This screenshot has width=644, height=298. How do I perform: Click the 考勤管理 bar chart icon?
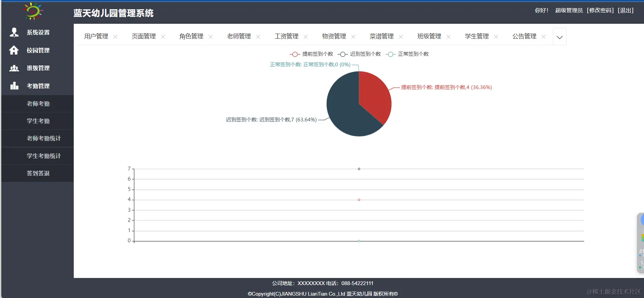click(x=14, y=86)
